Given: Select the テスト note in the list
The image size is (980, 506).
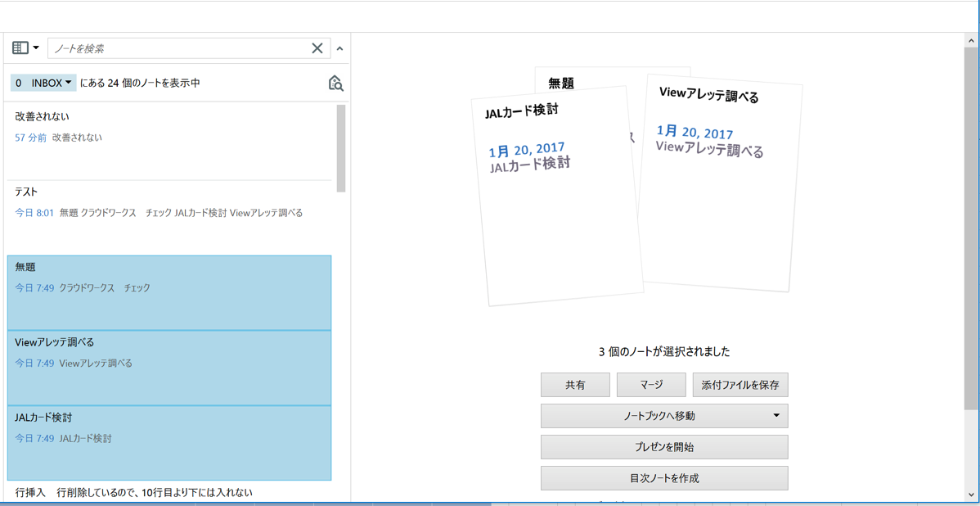Looking at the screenshot, I should 169,218.
